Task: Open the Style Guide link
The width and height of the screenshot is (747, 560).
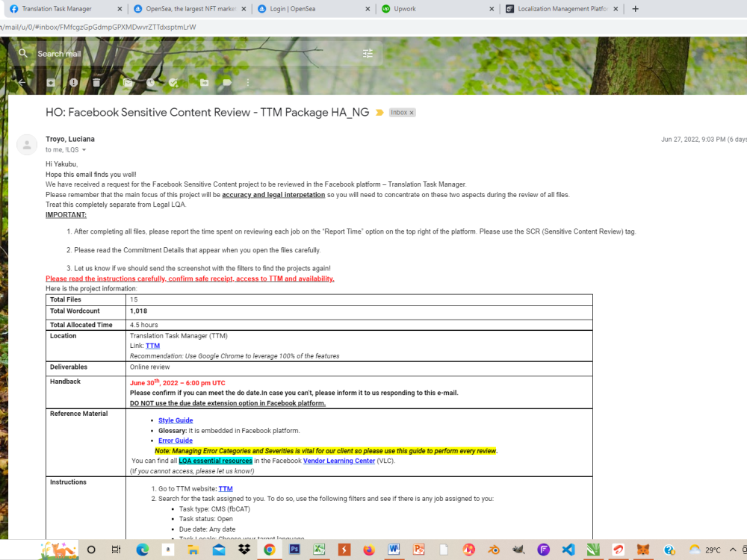Action: 176,420
